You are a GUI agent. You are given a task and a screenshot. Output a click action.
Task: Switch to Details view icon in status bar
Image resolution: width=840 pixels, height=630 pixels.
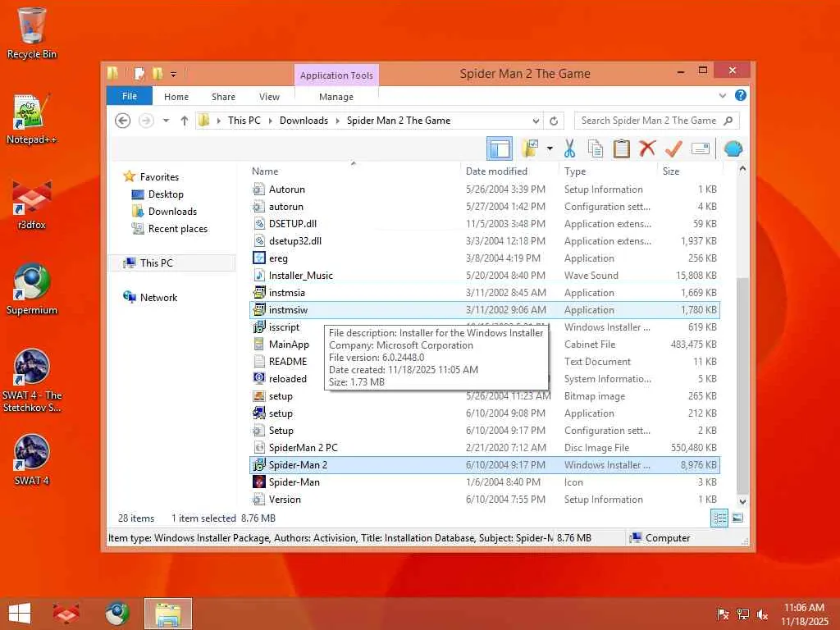719,518
